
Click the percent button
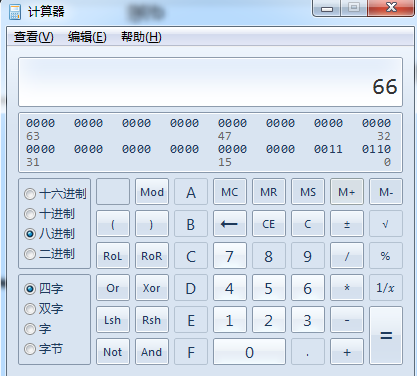(x=386, y=256)
